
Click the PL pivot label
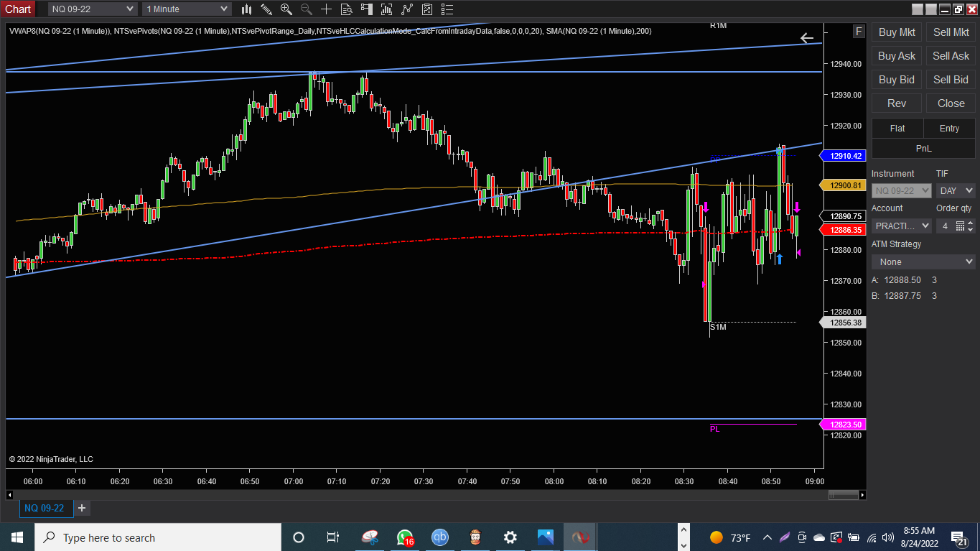714,429
